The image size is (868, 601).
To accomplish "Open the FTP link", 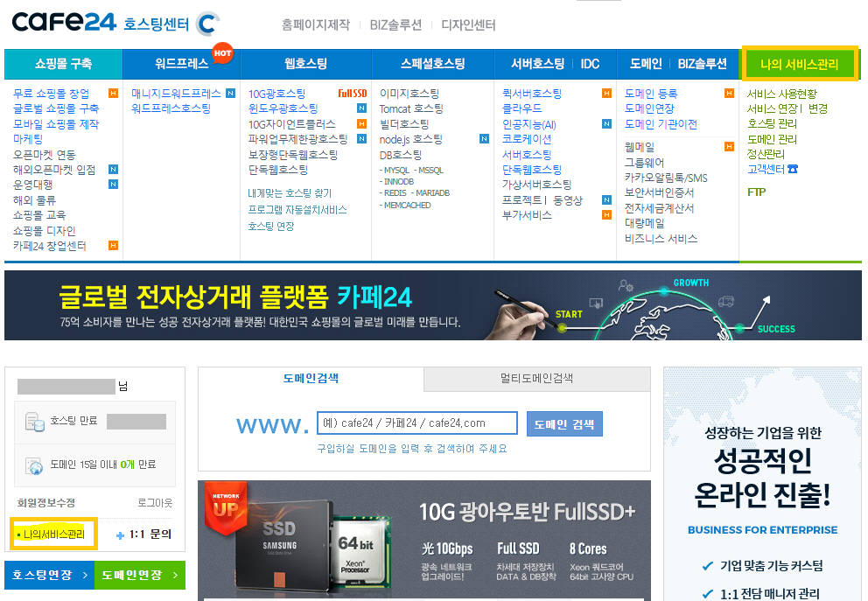I will coord(756,192).
